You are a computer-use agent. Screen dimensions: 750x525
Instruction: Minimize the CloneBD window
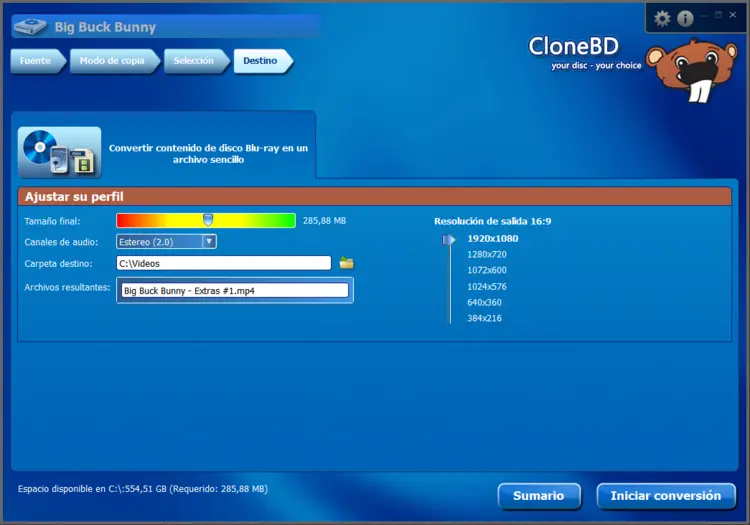[x=704, y=16]
